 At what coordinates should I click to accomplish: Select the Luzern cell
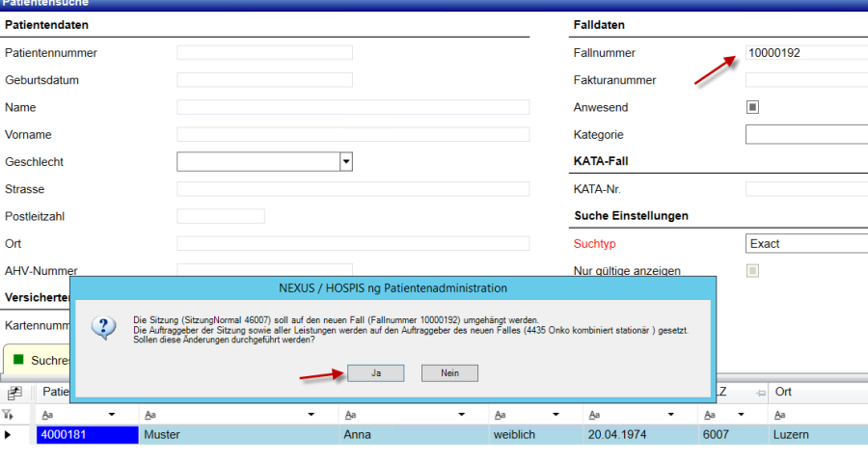click(x=818, y=434)
